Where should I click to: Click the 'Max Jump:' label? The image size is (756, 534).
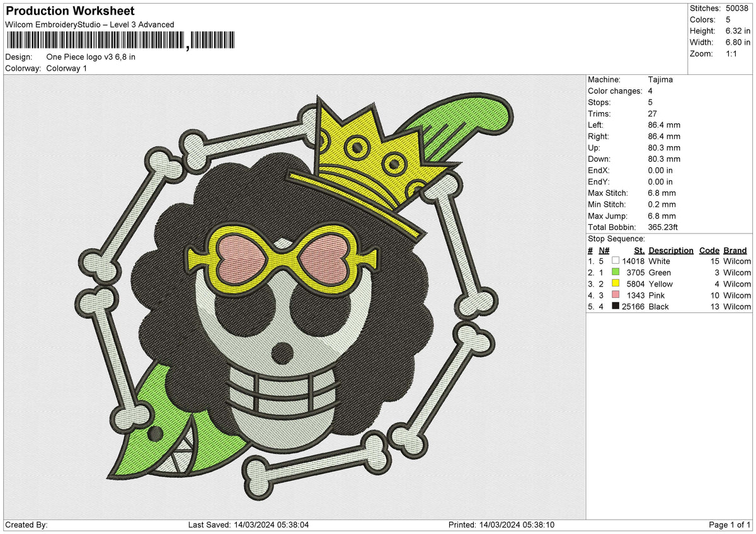coord(607,215)
